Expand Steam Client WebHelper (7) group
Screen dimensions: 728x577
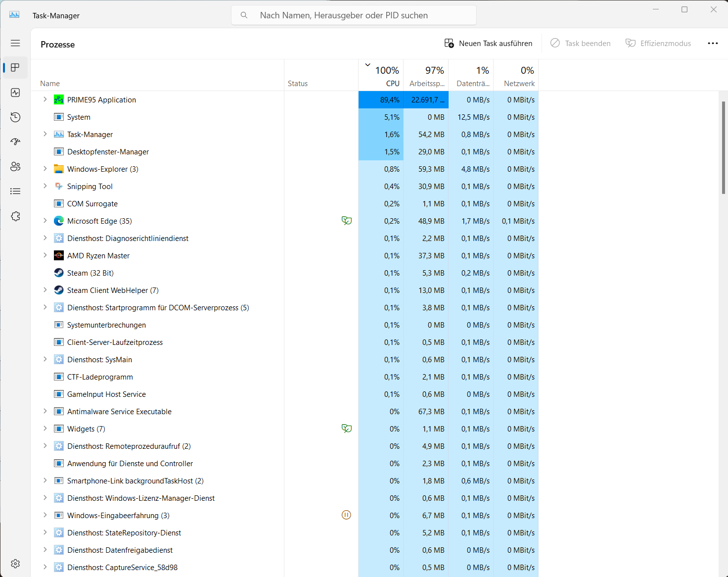[x=45, y=290]
